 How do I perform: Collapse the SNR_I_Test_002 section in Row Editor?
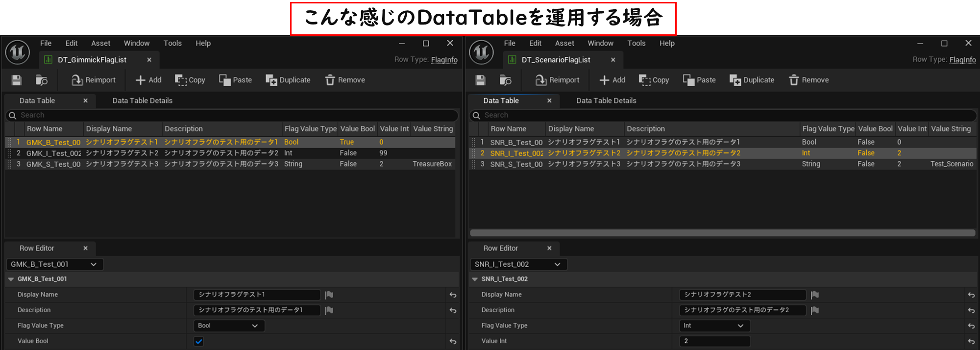(x=474, y=279)
